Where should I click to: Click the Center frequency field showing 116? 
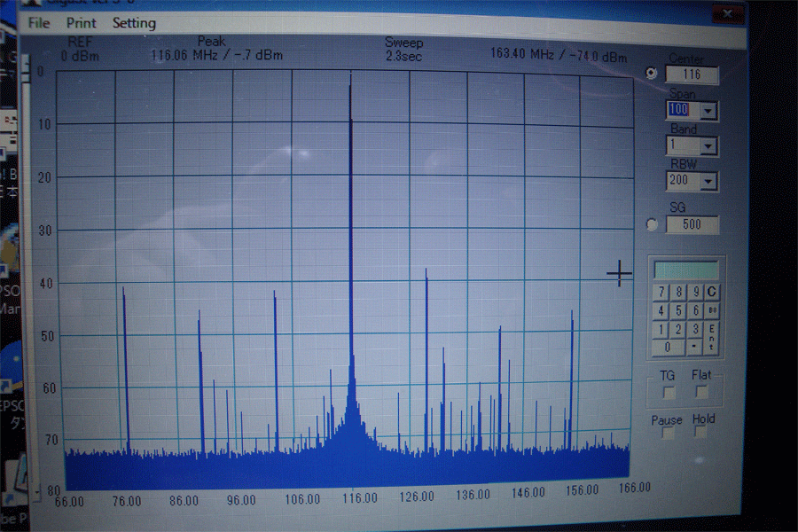[692, 74]
